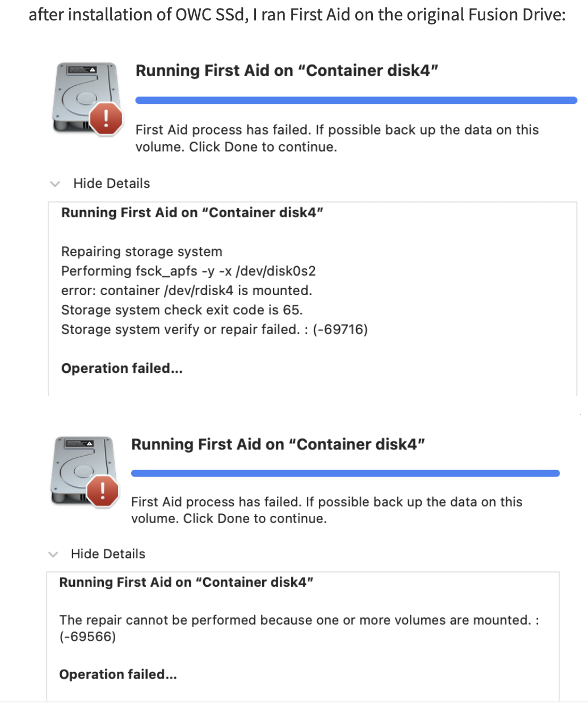Click the storage system verify failed (-69716) line
Screen dimensions: 588x707
pyautogui.click(x=215, y=330)
